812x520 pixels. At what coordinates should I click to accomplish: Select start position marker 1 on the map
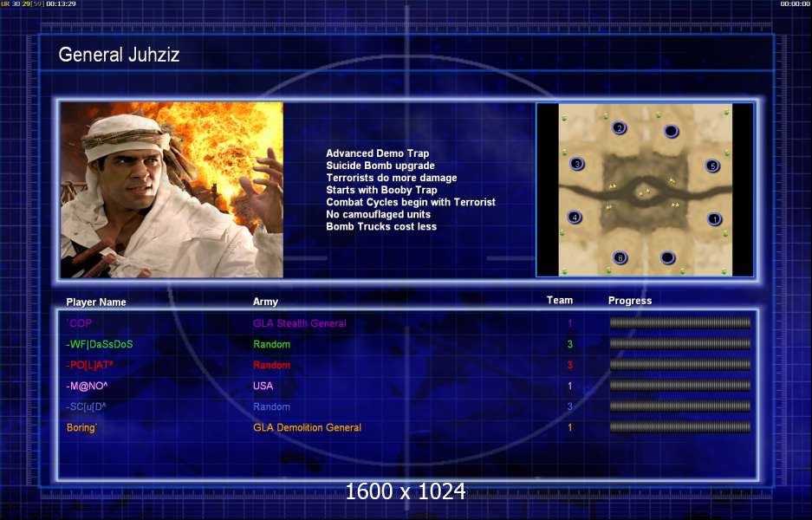(x=715, y=219)
